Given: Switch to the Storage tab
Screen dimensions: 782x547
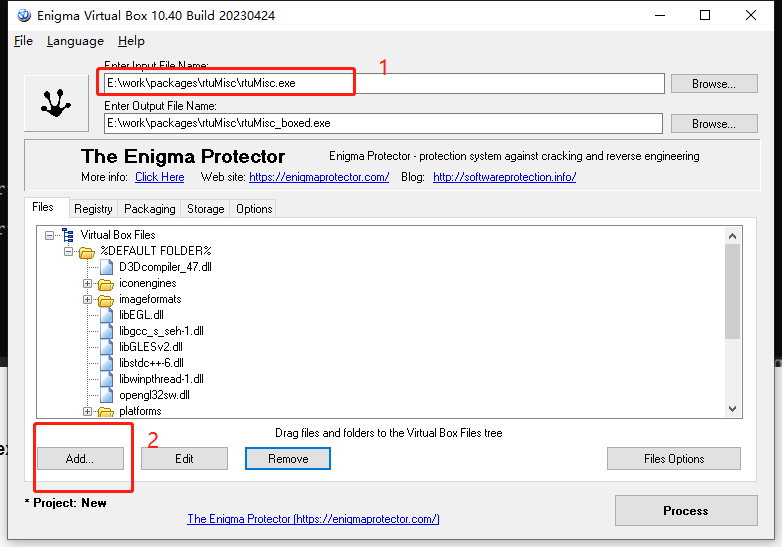Looking at the screenshot, I should pos(205,209).
